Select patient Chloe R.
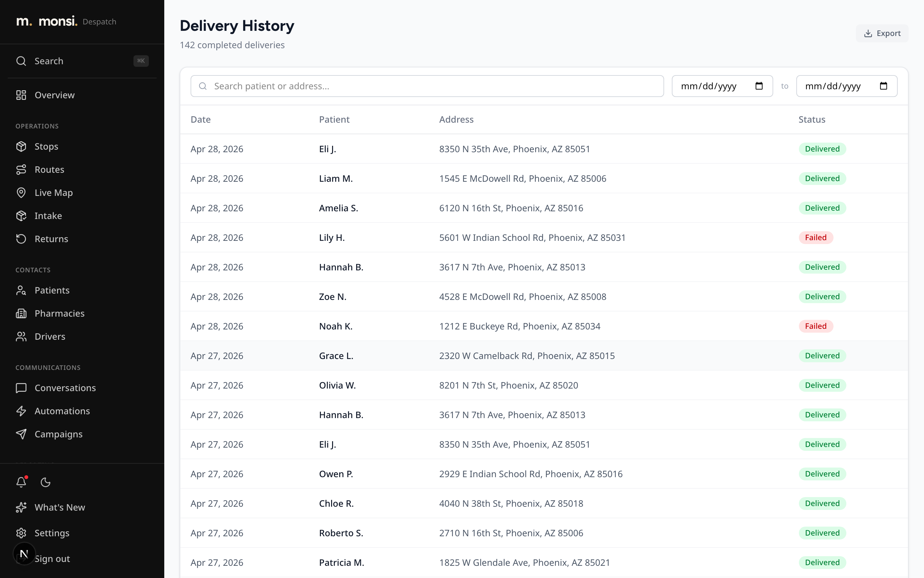This screenshot has width=924, height=578. [x=336, y=504]
